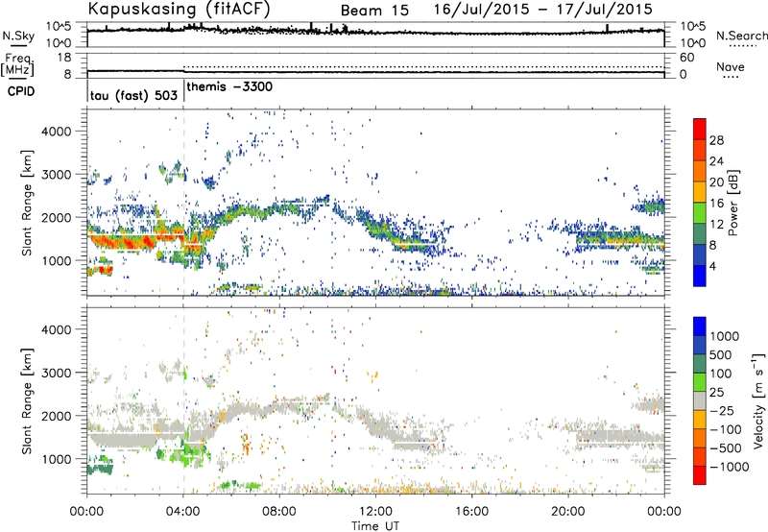Click the 'N.Sky' axis label
Screen dimensions: 768x532
point(18,36)
